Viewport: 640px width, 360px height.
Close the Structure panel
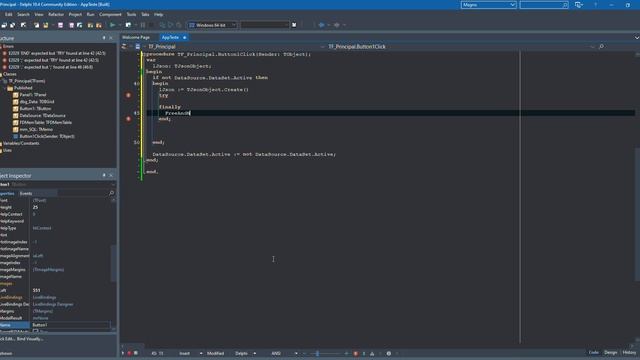pos(111,38)
